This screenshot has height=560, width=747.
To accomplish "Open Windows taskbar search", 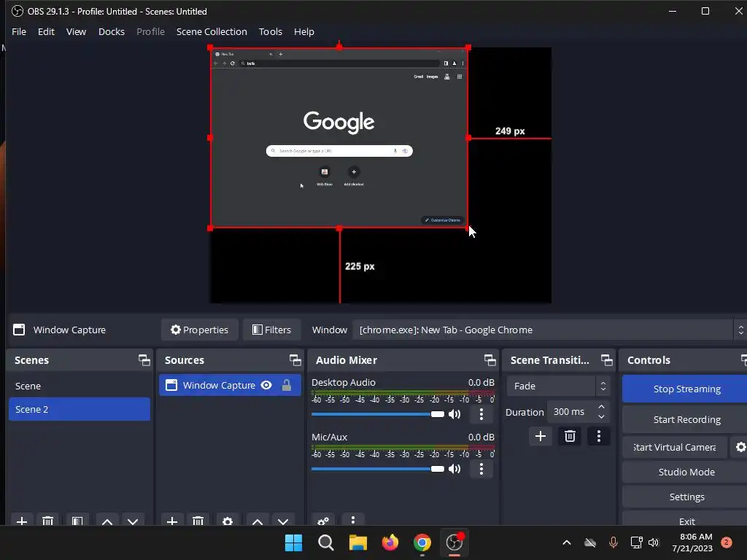I will [326, 542].
